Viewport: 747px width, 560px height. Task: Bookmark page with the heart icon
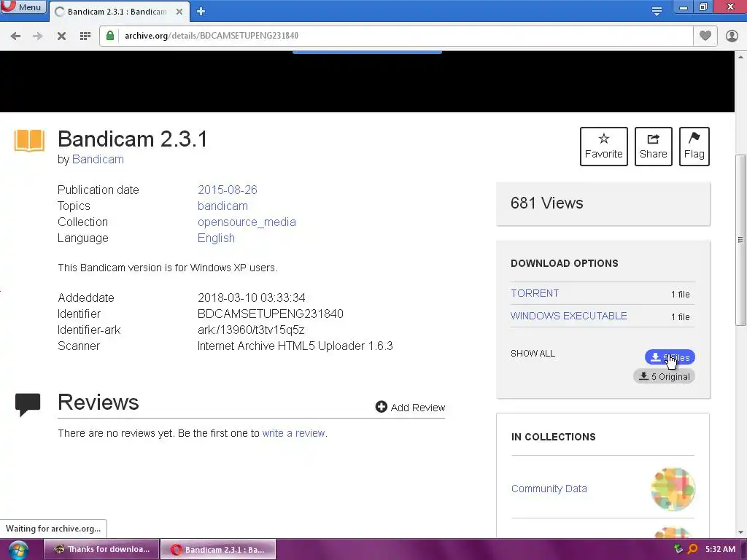coord(705,36)
